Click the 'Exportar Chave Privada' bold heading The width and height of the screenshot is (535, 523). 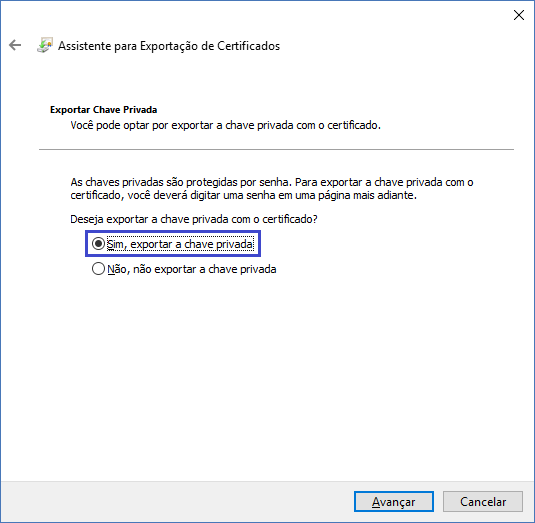[x=103, y=110]
